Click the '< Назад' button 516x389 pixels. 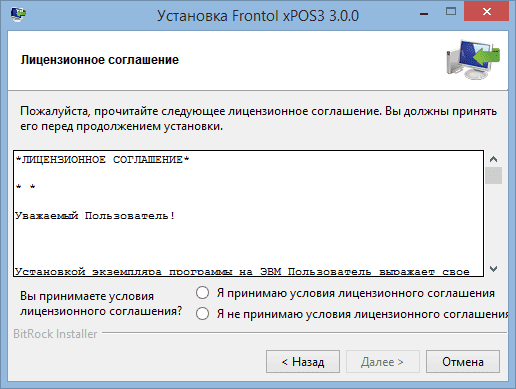[x=303, y=361]
